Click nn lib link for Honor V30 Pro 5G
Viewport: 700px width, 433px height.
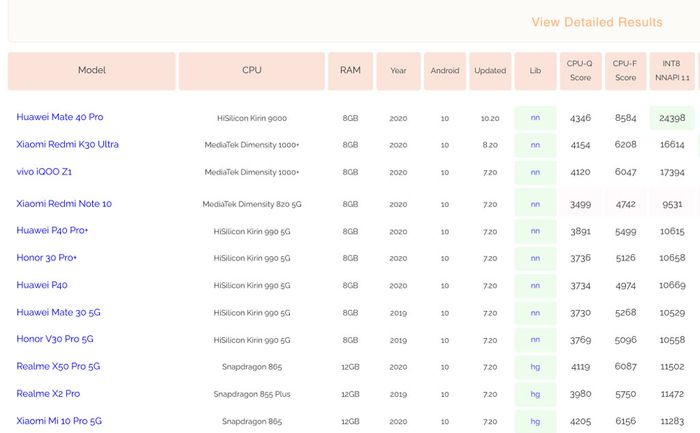[535, 340]
